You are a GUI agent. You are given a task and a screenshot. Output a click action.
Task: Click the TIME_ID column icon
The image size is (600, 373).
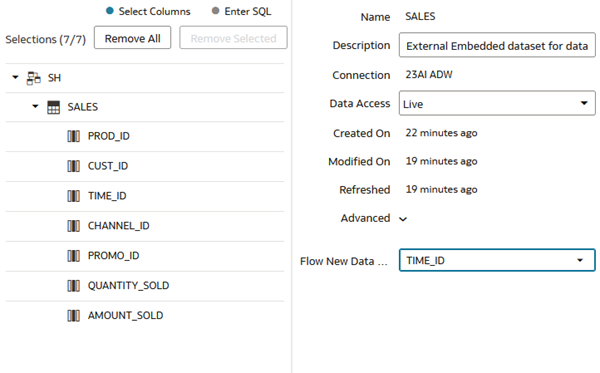(73, 196)
